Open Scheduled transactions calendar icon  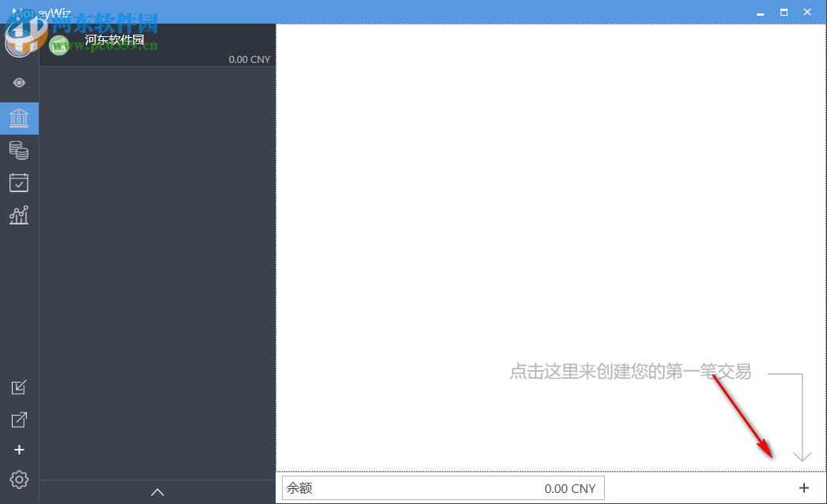19,182
